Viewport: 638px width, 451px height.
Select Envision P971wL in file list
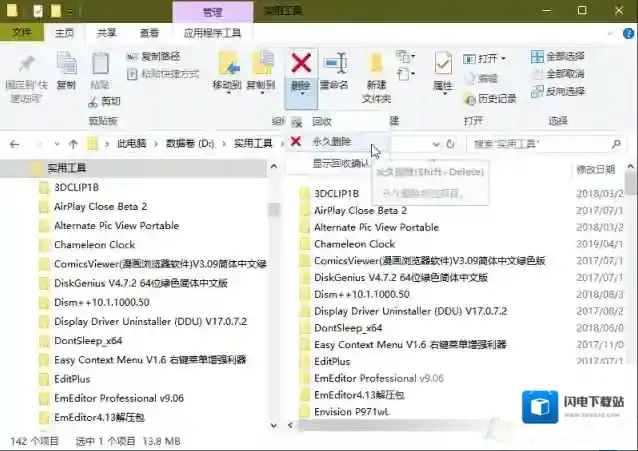[x=352, y=412]
